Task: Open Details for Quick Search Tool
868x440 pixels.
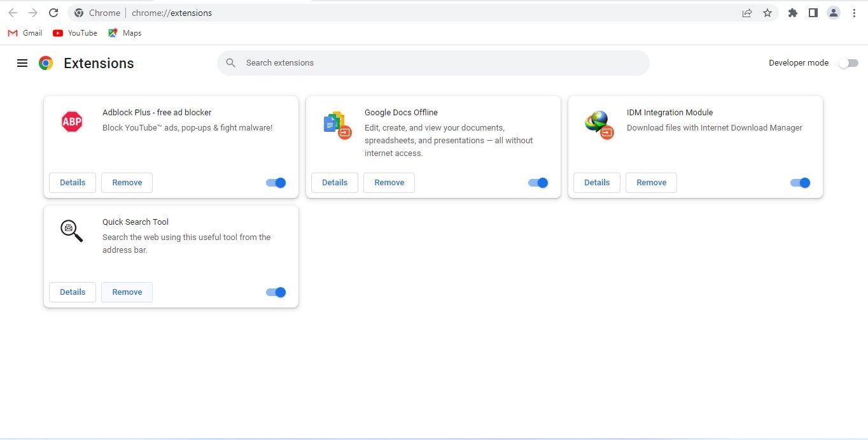Action: point(72,292)
